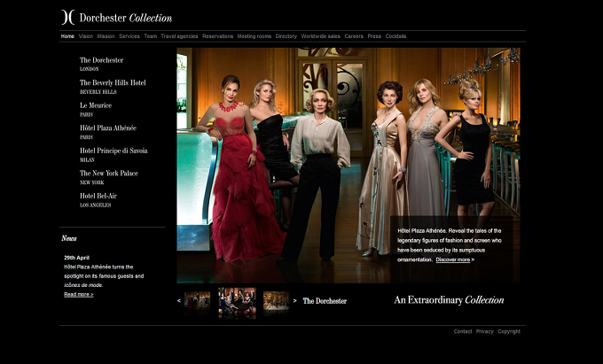Click An Extraordinary Collection tagline
The height and width of the screenshot is (364, 603).
449,300
